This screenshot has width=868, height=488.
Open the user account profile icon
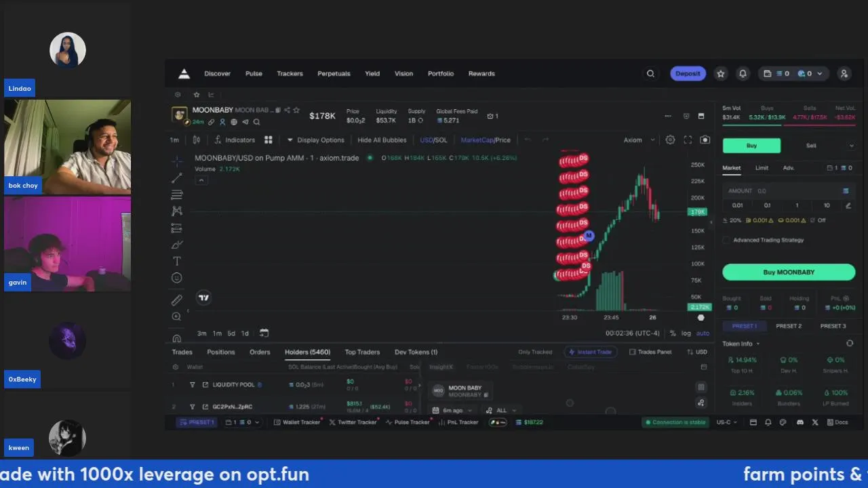coord(844,74)
